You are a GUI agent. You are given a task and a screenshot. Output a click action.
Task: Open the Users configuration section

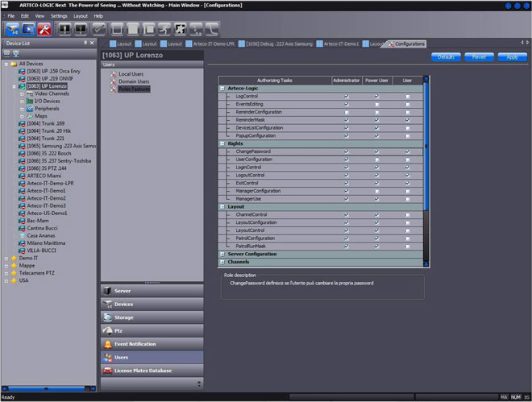[x=152, y=357]
